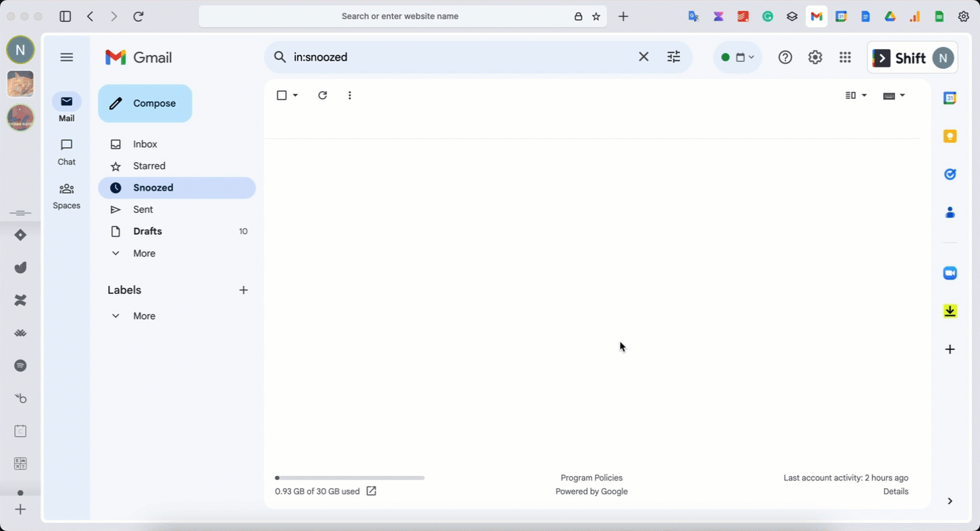Open select dropdown arrow beside checkbox
Image resolution: width=980 pixels, height=531 pixels.
point(295,95)
